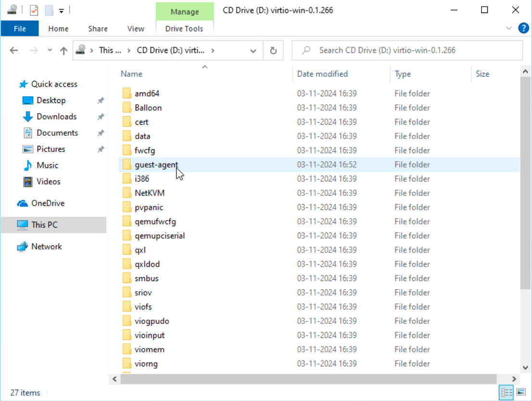The width and height of the screenshot is (532, 401).
Task: Open OneDrive in navigation pane
Action: 48,203
